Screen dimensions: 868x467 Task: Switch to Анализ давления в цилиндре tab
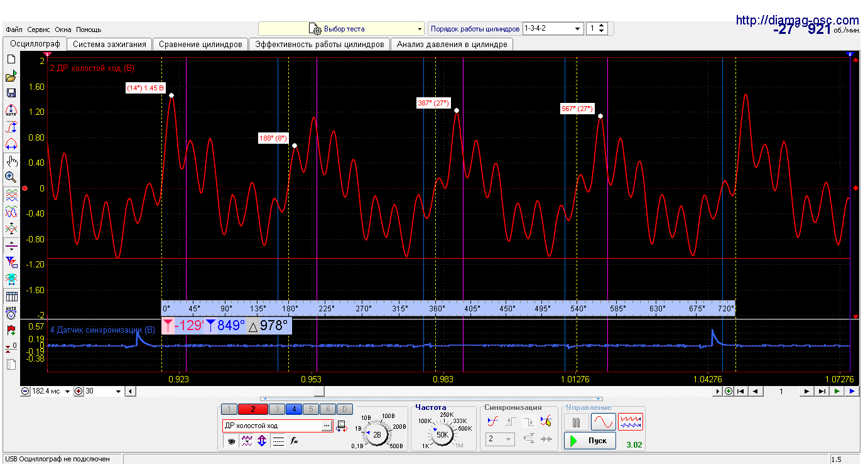click(x=452, y=45)
